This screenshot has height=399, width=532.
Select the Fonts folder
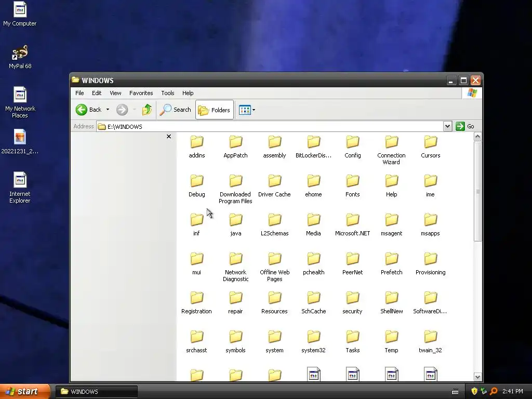tap(353, 186)
